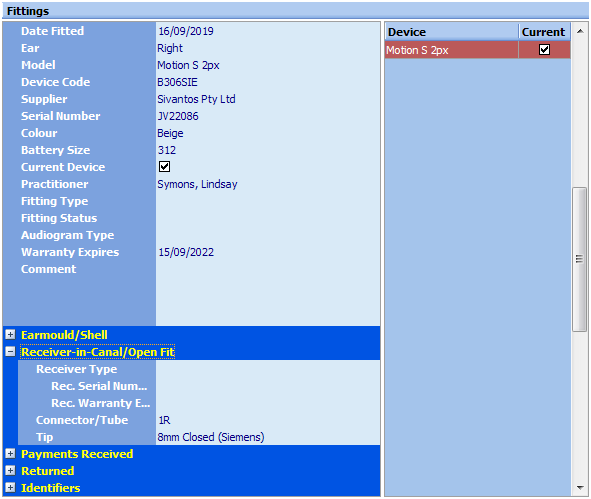Click Serial Number value JV22086
Viewport: 591px width, 499px height.
[x=178, y=116]
